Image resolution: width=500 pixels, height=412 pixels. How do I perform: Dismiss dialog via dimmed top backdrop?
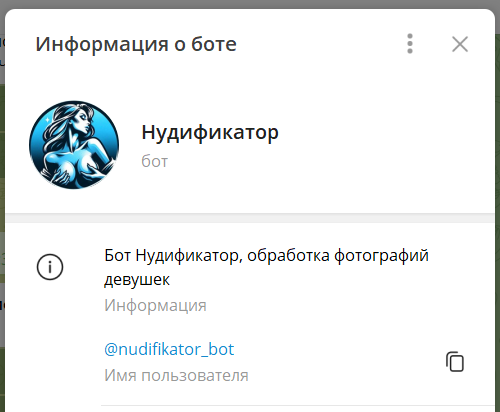click(x=250, y=4)
